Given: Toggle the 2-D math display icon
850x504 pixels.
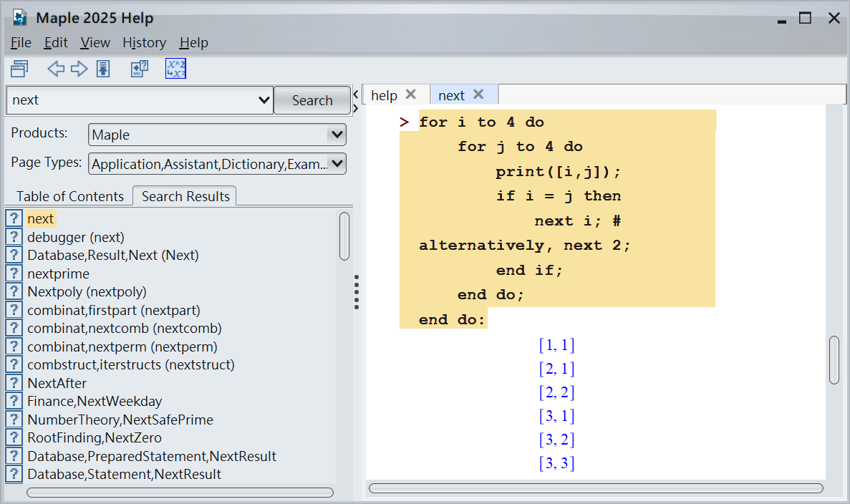Looking at the screenshot, I should click(175, 69).
